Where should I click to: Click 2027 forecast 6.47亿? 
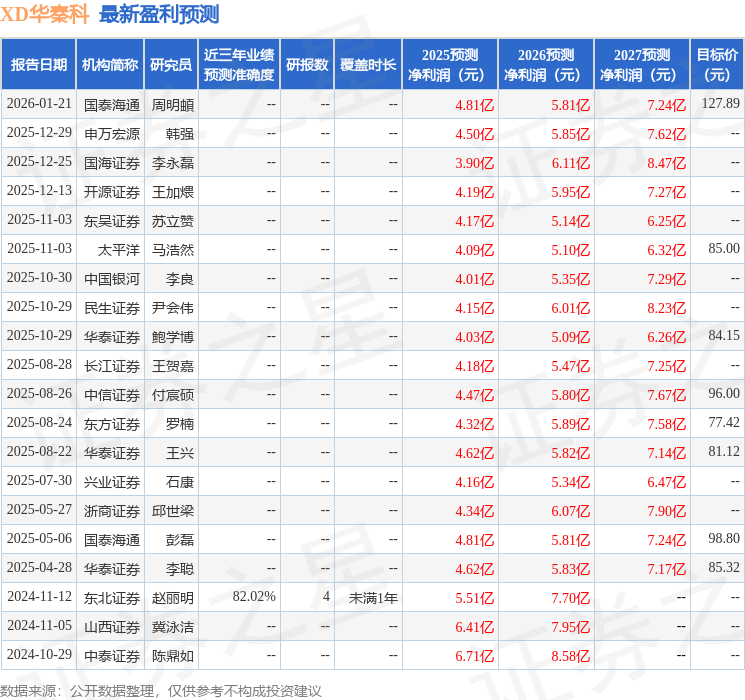click(x=666, y=482)
